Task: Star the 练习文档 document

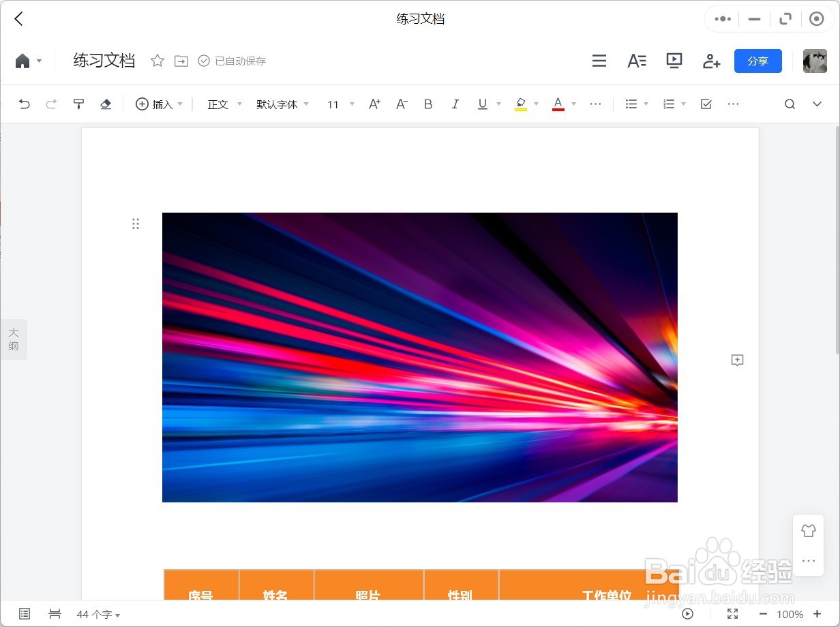Action: 157,61
